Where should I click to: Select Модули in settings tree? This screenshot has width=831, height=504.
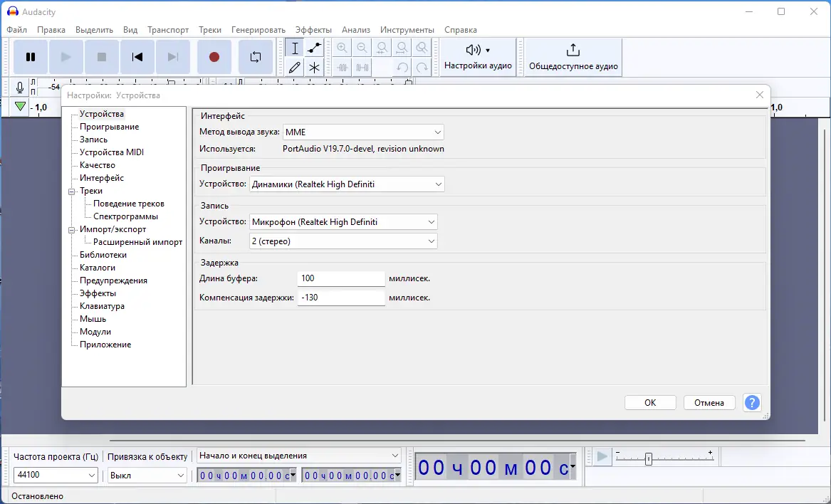pos(95,332)
